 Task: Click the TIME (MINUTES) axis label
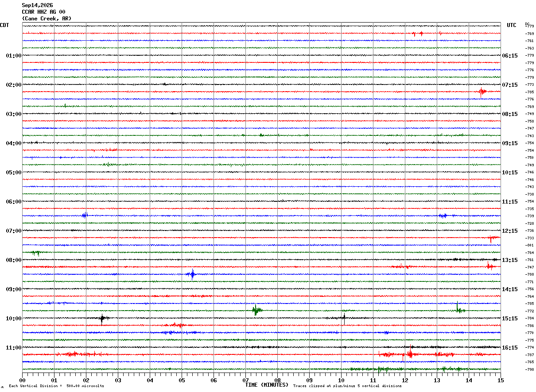267,385
